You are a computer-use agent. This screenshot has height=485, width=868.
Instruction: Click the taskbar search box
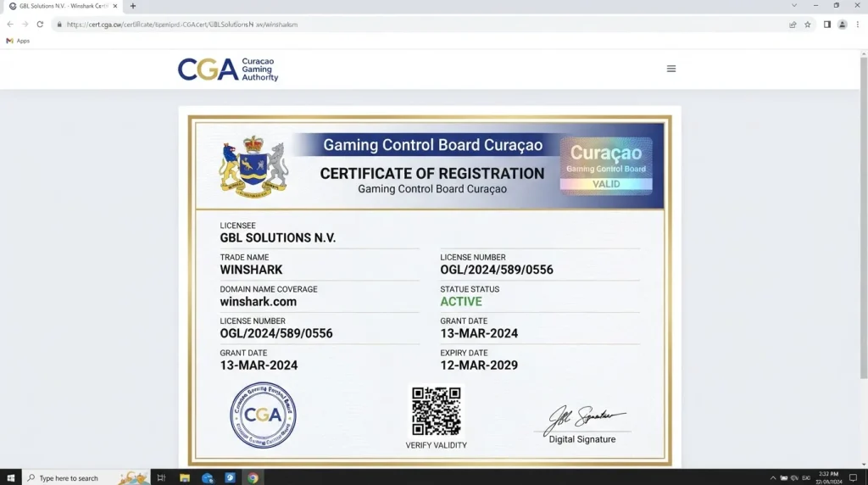(x=86, y=478)
